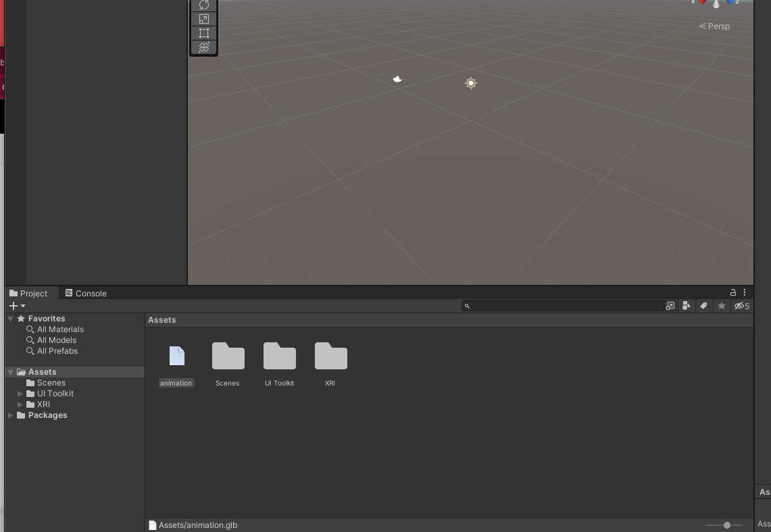
Task: Select the Rotate tool
Action: click(203, 5)
